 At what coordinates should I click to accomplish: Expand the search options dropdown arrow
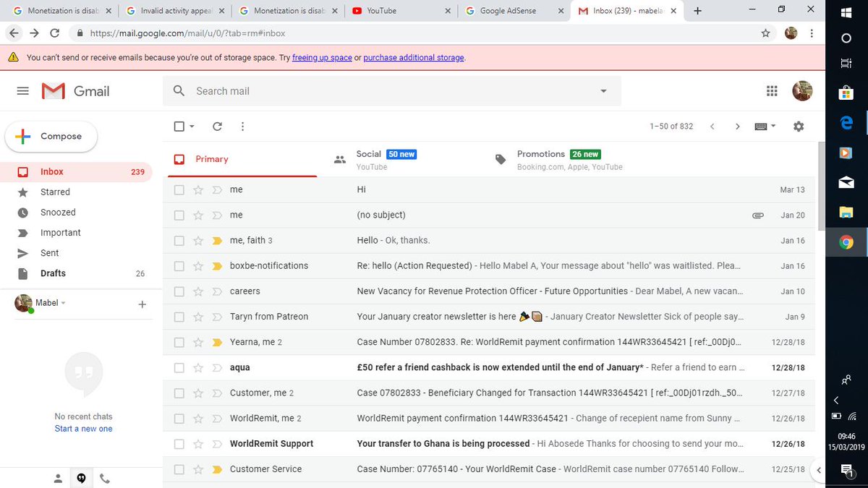click(x=603, y=91)
